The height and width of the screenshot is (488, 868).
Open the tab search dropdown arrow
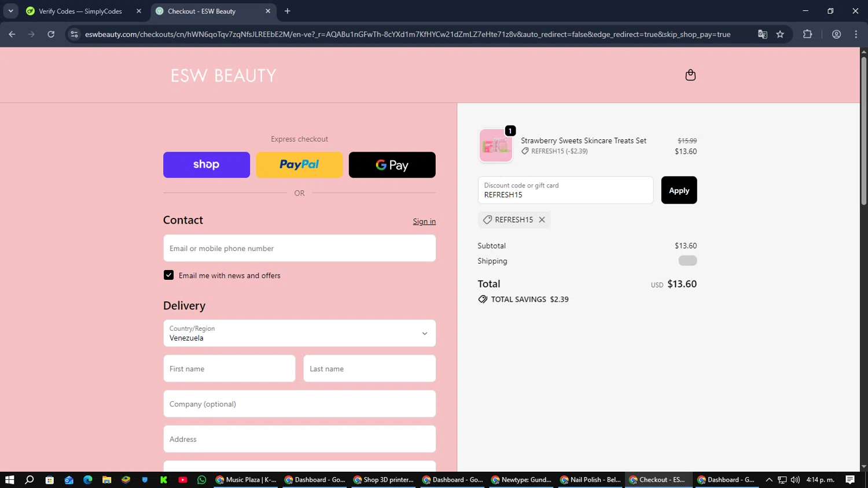pyautogui.click(x=10, y=11)
